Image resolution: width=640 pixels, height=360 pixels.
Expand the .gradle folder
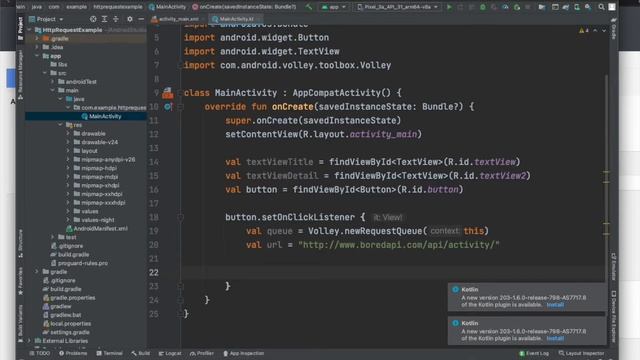tap(37, 38)
